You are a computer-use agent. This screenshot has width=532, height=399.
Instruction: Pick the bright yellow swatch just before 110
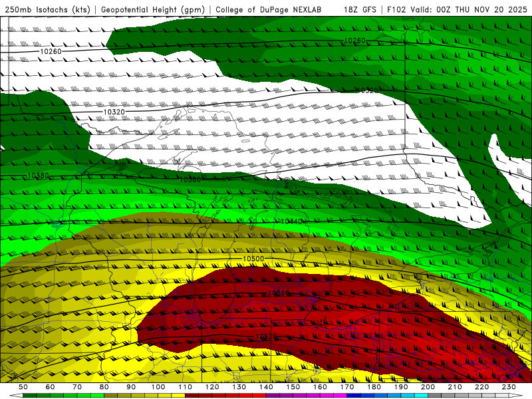click(178, 396)
